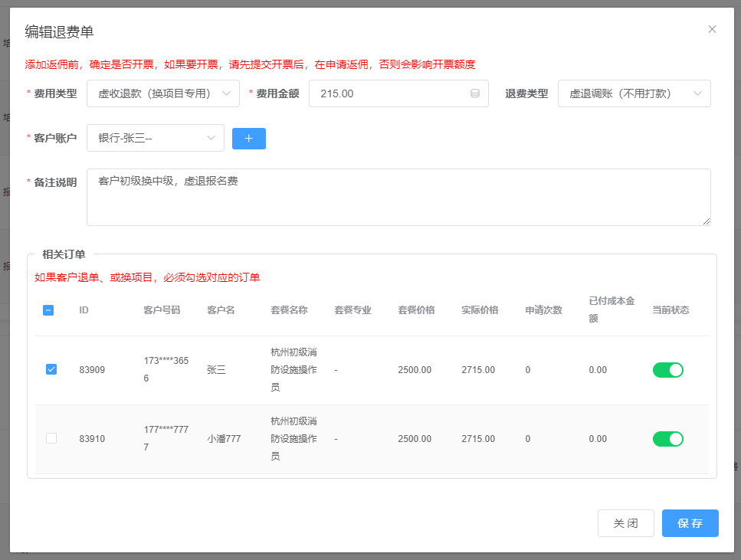This screenshot has width=741, height=560.
Task: Expand the 客户账户 dropdown showing 银行-张三
Action: click(x=156, y=138)
